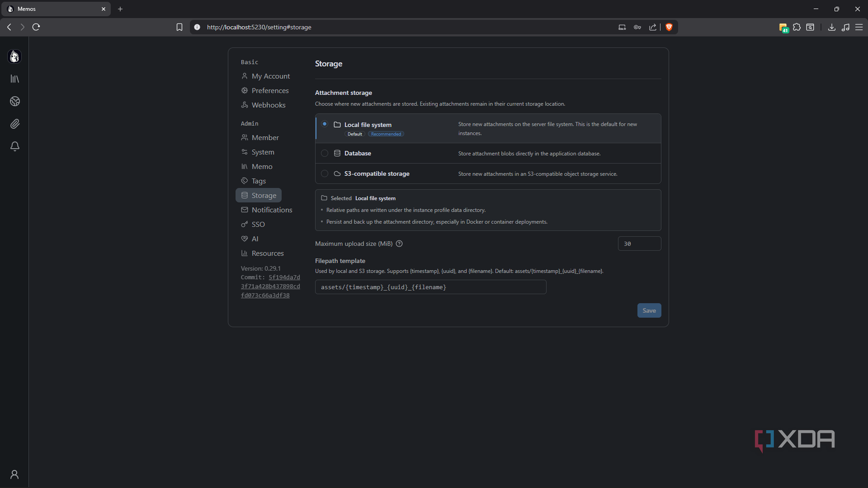Viewport: 868px width, 488px height.
Task: Open My Account settings
Action: click(265, 76)
